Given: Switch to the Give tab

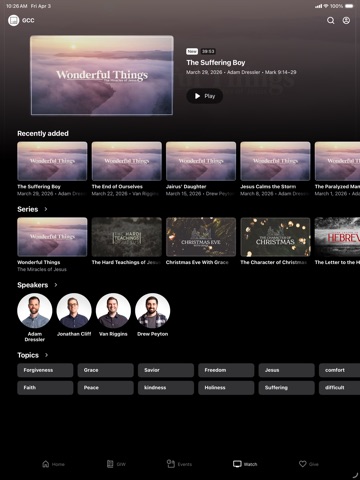Looking at the screenshot, I should pos(309,464).
